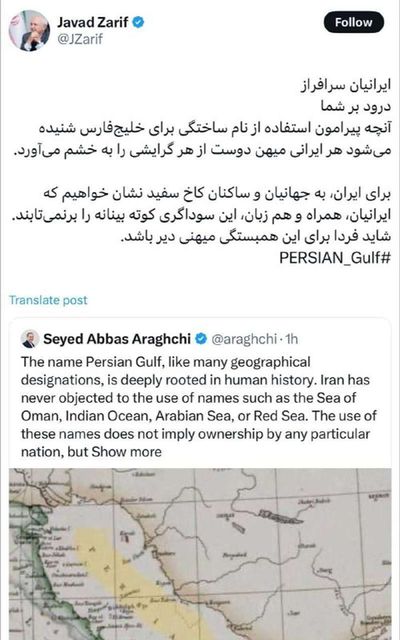This screenshot has height=640, width=400.
Task: Open Seyed Abbas Araghchi's avatar
Action: [30, 339]
